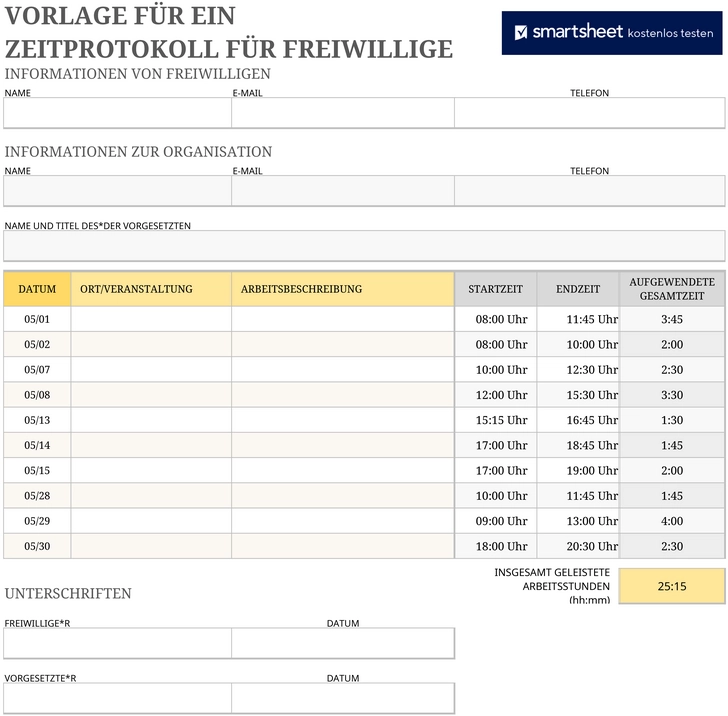This screenshot has width=728, height=716.
Task: Click the date cell 05/28
Action: 37,495
